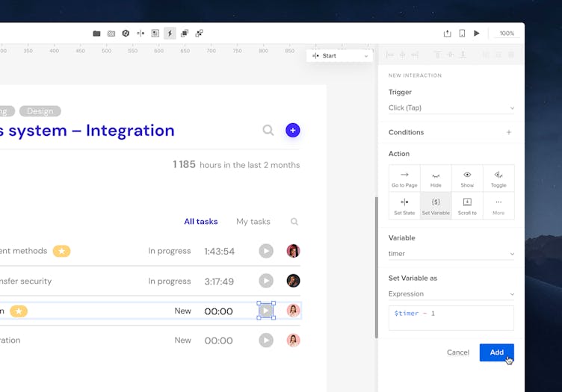Image resolution: width=562 pixels, height=392 pixels.
Task: Choose the Toggle action
Action: [x=498, y=178]
